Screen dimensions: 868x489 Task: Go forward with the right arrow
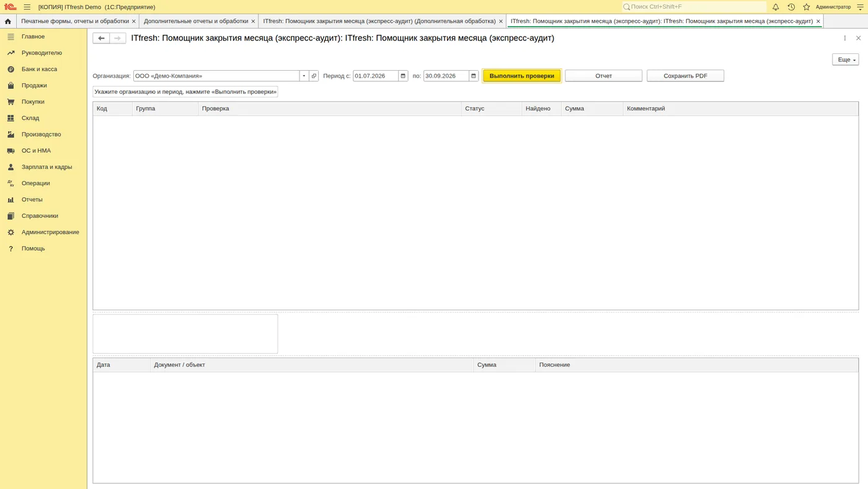coord(117,38)
